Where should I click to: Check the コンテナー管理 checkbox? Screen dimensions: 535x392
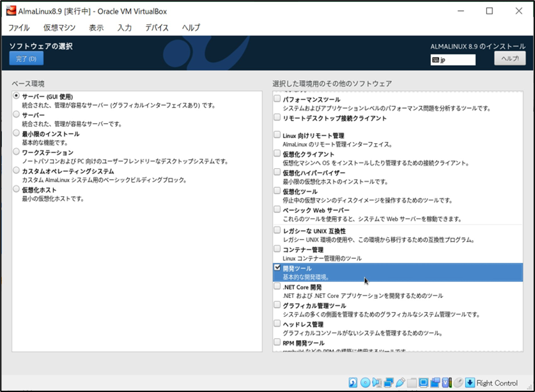pyautogui.click(x=277, y=249)
